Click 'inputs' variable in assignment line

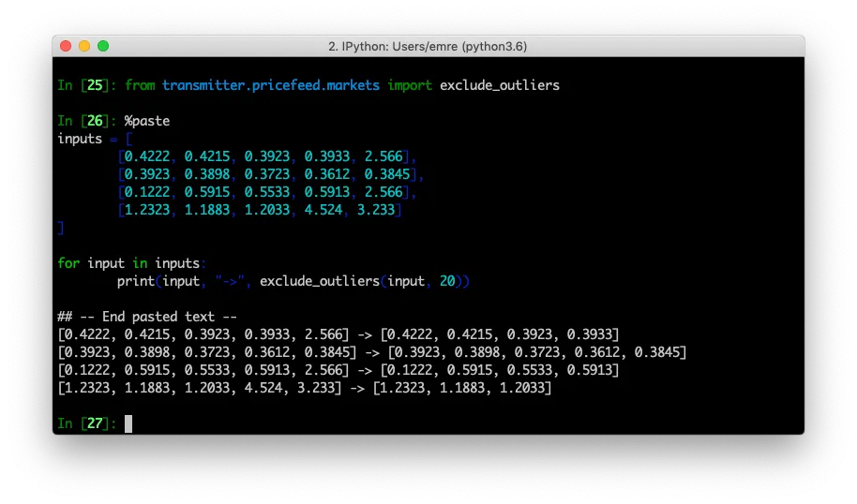[x=80, y=139]
